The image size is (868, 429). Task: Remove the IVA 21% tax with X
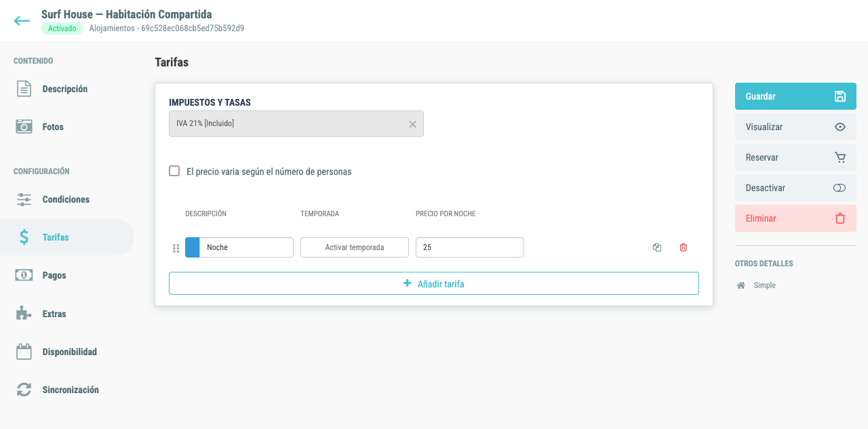pos(412,124)
